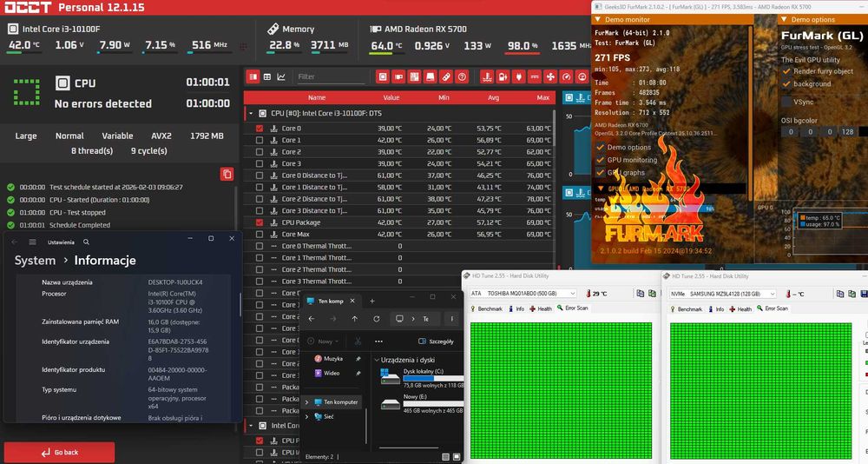
Task: Open the Explorer three-dots more options
Action: pyautogui.click(x=378, y=341)
